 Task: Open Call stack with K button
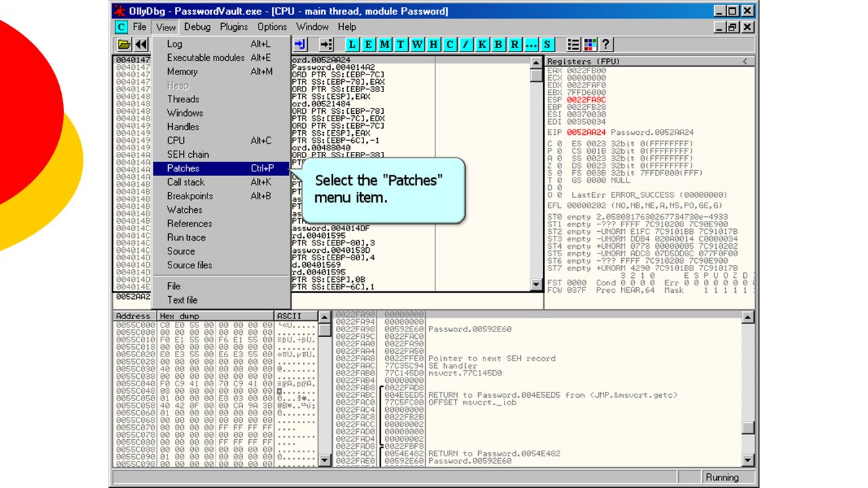tap(483, 45)
